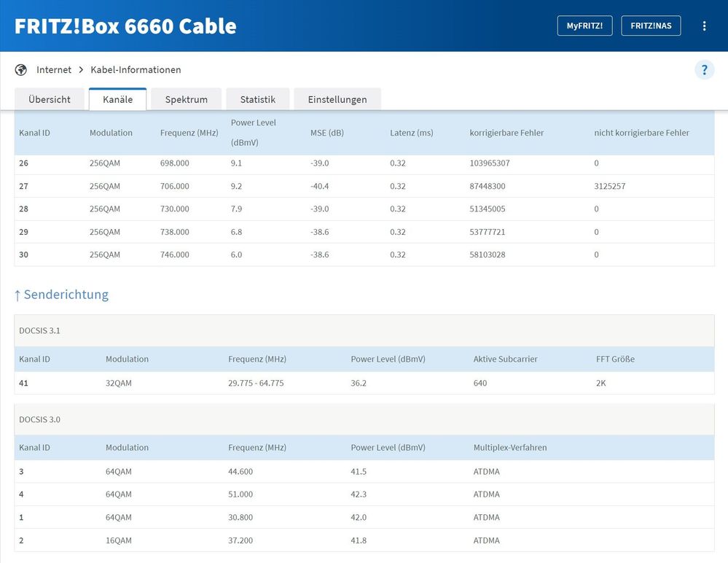Select the channel 27 row
Screen dimensions: 728x563
click(364, 186)
